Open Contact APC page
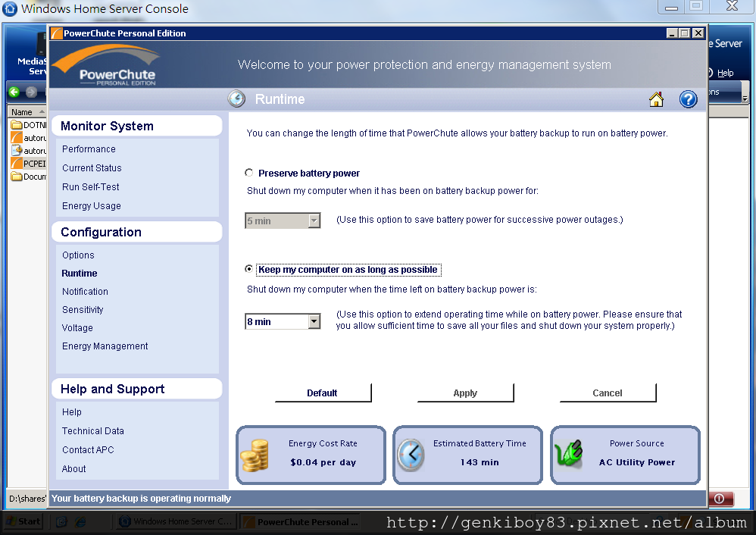 (88, 449)
